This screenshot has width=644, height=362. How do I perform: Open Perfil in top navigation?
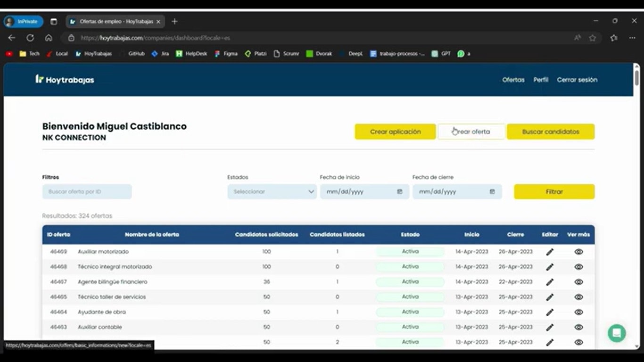coord(541,80)
